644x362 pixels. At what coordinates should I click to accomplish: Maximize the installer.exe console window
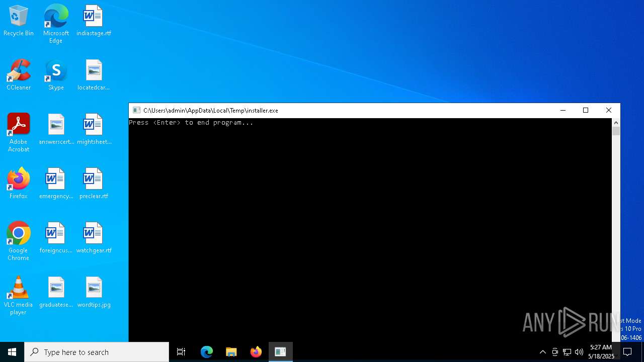(586, 110)
